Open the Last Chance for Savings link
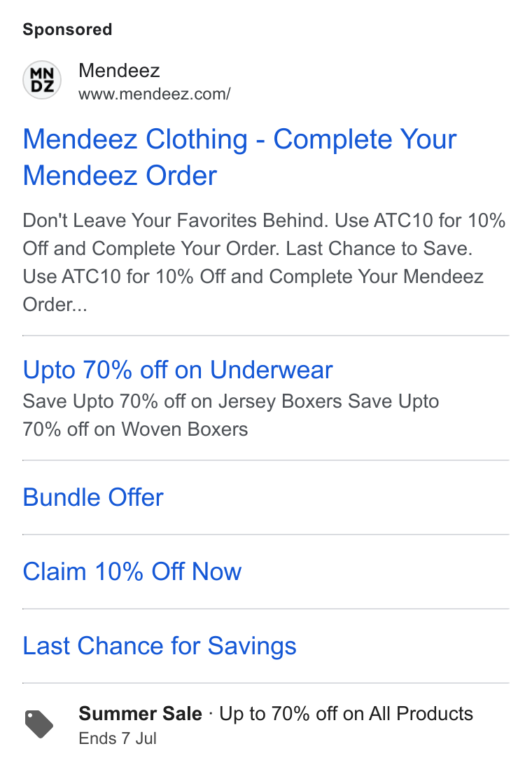The height and width of the screenshot is (765, 532). (160, 645)
